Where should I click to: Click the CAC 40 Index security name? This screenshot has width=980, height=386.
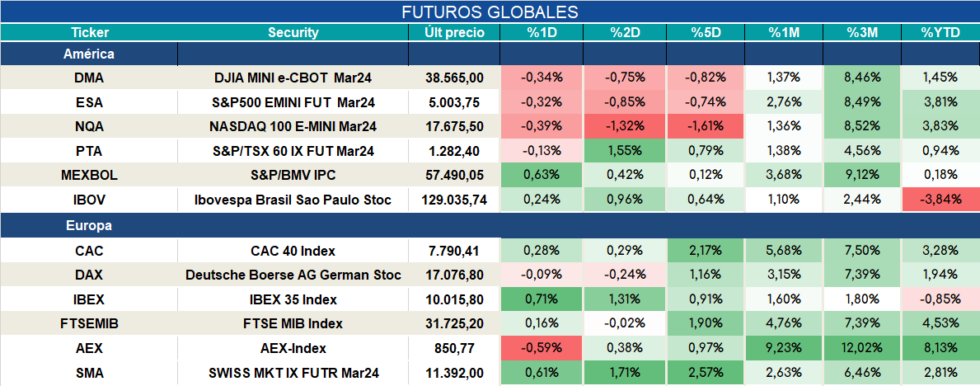click(x=293, y=251)
